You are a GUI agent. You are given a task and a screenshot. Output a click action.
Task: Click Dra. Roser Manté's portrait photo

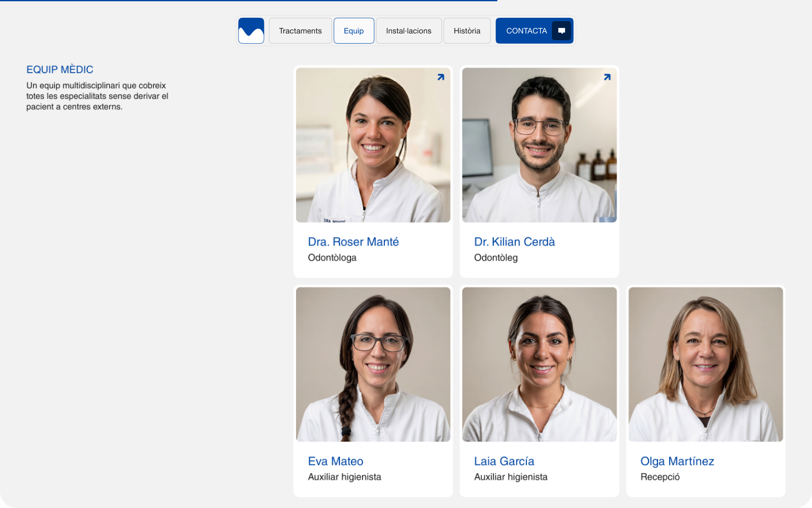coord(373,145)
